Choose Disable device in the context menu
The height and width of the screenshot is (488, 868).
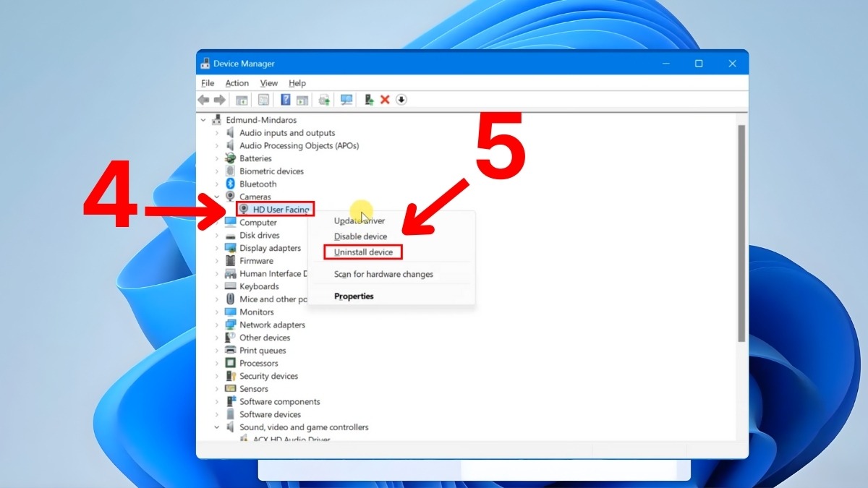coord(360,236)
